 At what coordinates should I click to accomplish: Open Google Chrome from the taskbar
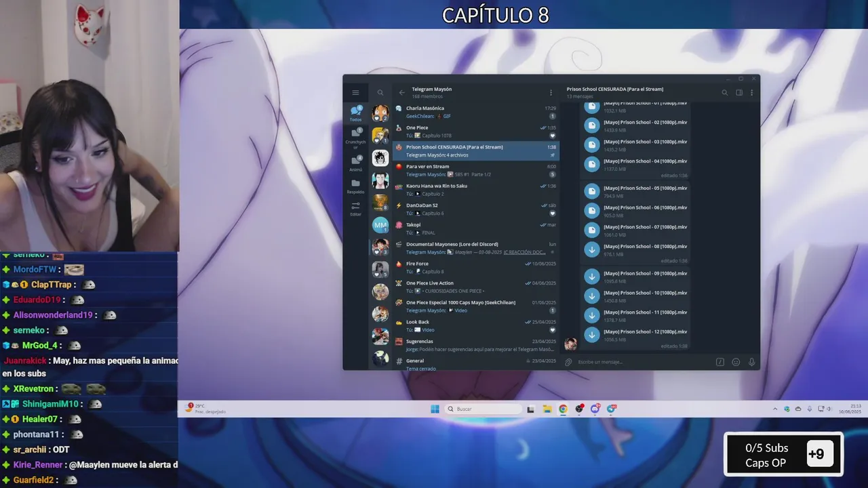pos(563,409)
